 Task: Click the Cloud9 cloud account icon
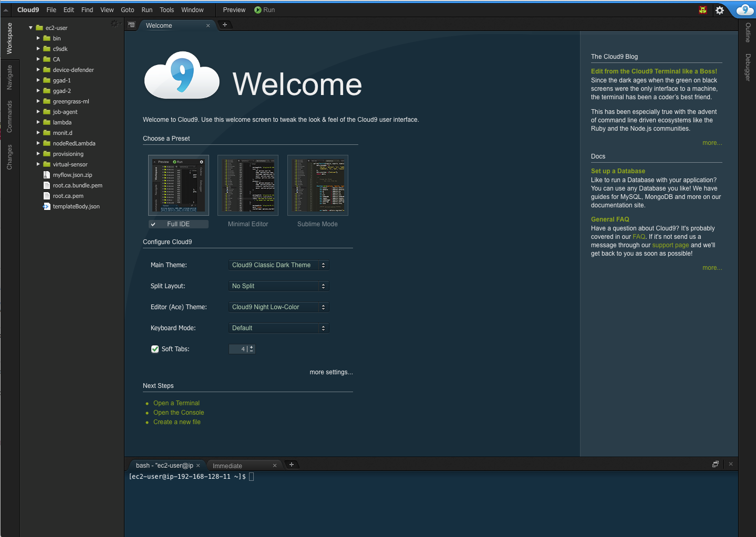click(x=745, y=9)
